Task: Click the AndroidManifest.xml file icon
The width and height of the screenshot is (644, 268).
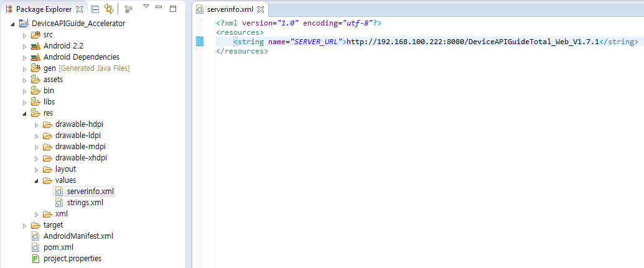Action: tap(35, 236)
